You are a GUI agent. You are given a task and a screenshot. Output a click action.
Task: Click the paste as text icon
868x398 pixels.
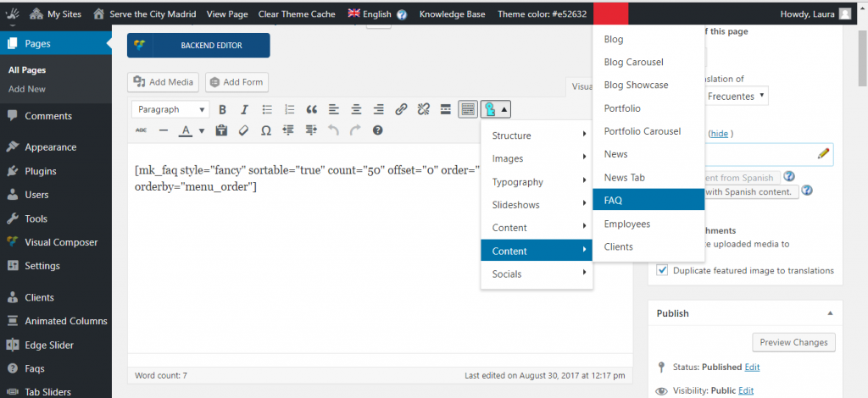click(x=222, y=130)
